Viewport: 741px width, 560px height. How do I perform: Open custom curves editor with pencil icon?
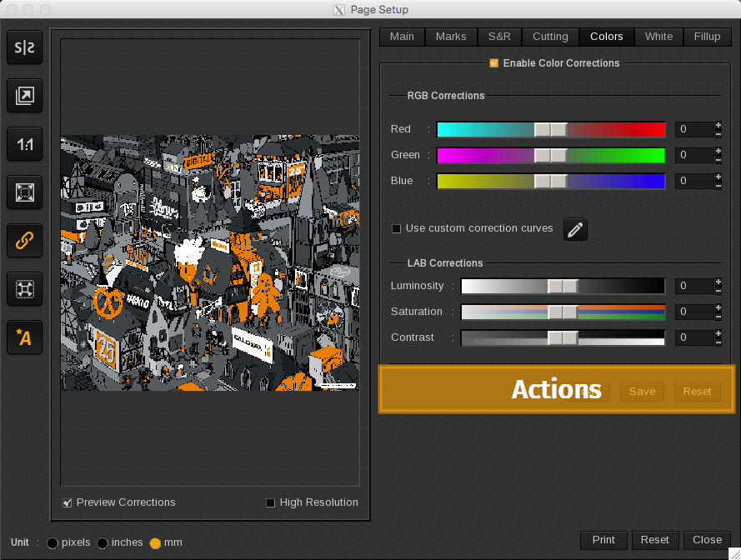coord(575,229)
